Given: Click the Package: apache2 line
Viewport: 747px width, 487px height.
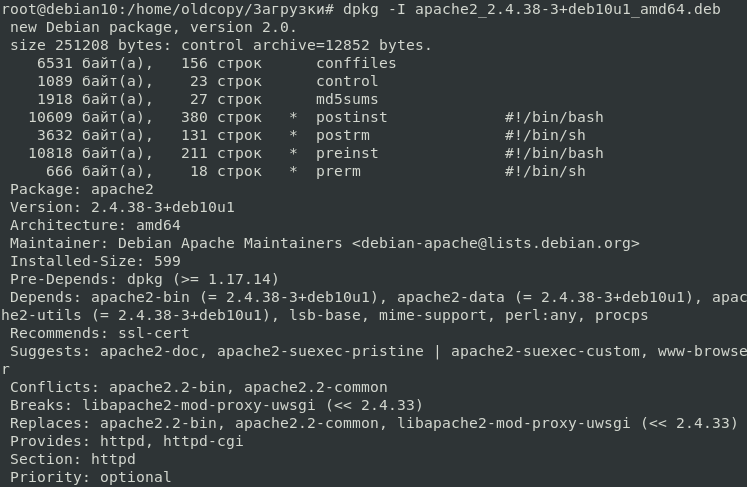Looking at the screenshot, I should pyautogui.click(x=82, y=189).
